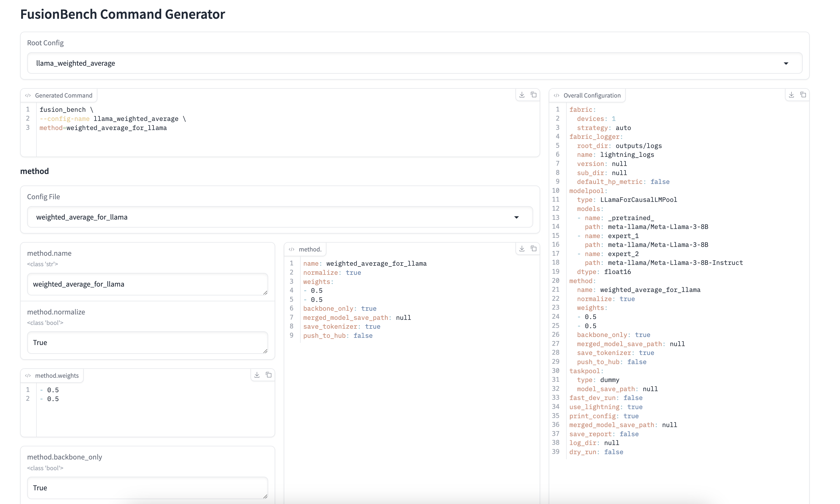Click the Config File label
This screenshot has height=504, width=840.
click(x=43, y=197)
